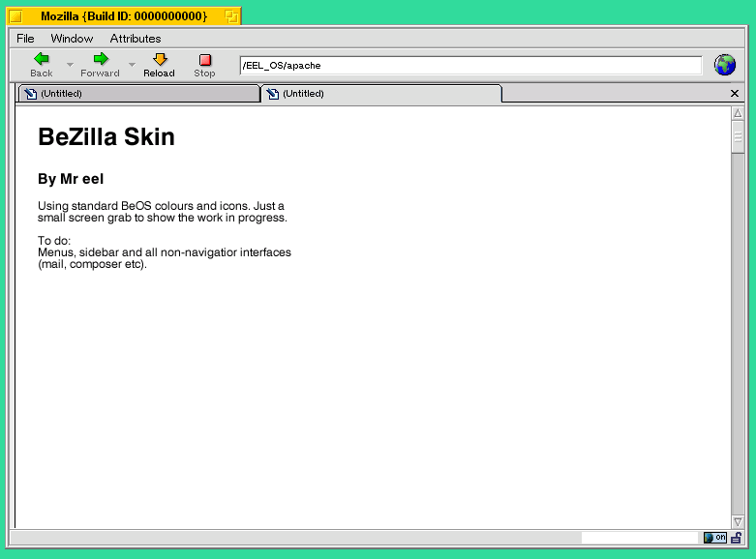Click the URL address field
This screenshot has width=756, height=559.
pos(470,66)
